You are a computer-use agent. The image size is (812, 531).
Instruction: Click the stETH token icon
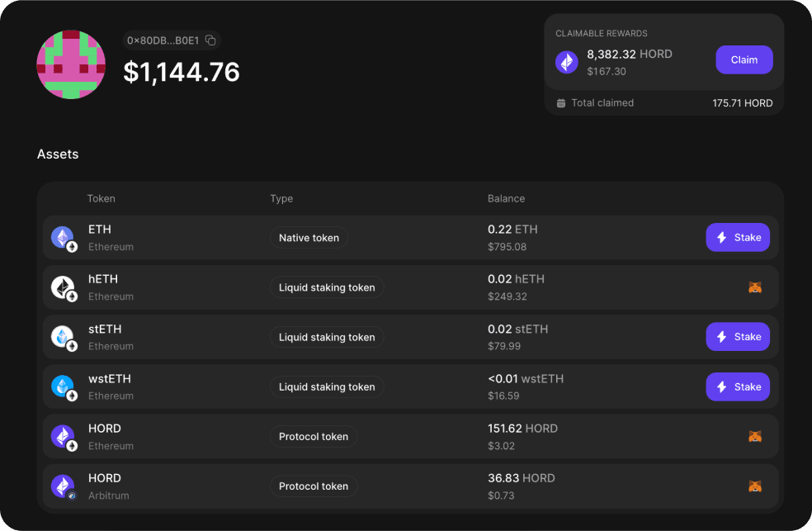click(x=63, y=336)
